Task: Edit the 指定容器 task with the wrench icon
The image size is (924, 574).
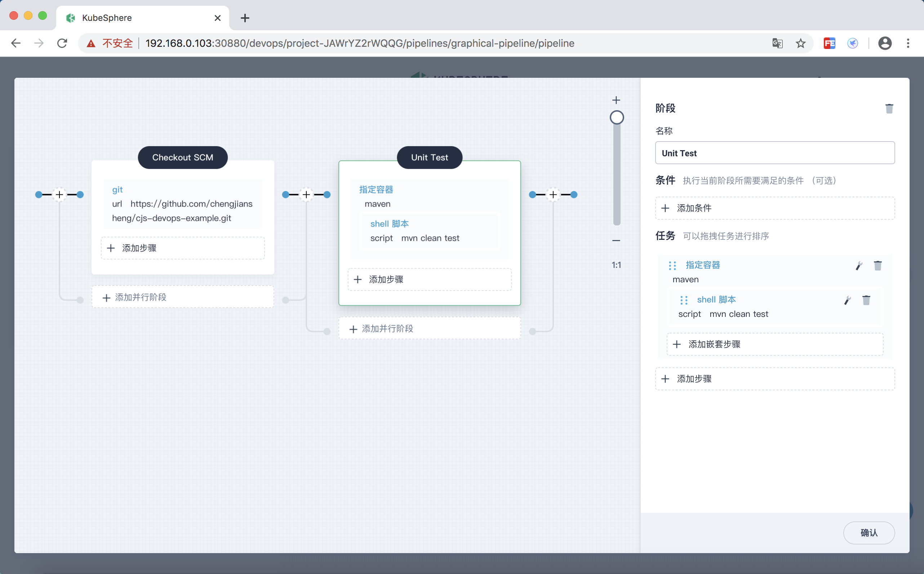Action: point(859,265)
